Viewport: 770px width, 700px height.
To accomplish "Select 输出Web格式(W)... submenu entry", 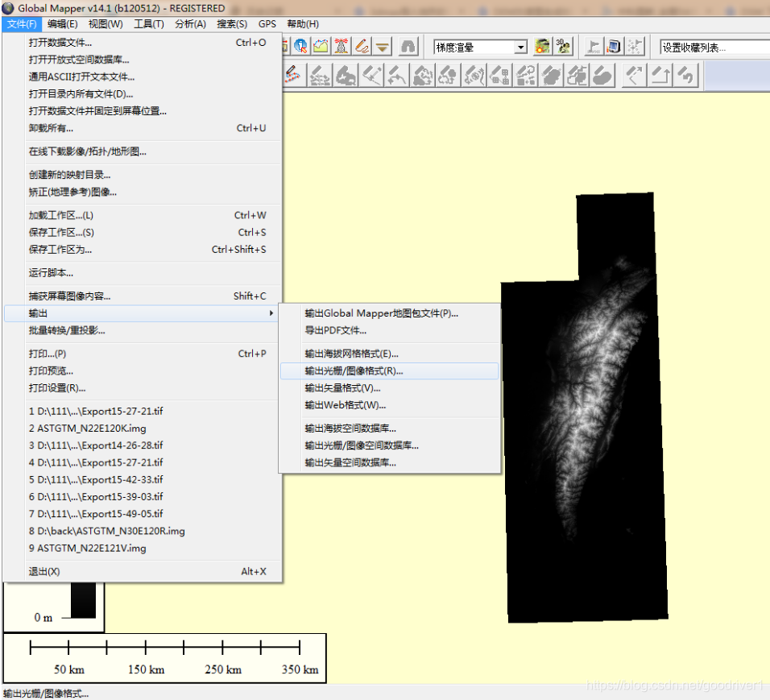I will pos(389,405).
